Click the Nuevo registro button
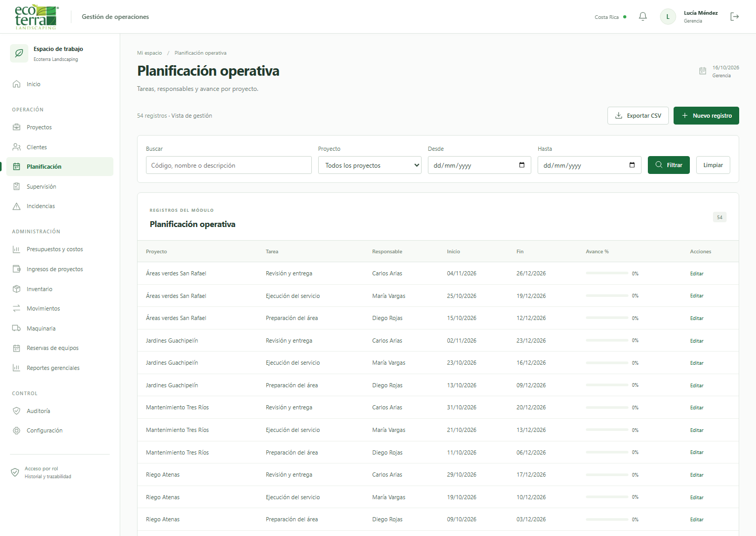Image resolution: width=756 pixels, height=536 pixels. pyautogui.click(x=706, y=116)
